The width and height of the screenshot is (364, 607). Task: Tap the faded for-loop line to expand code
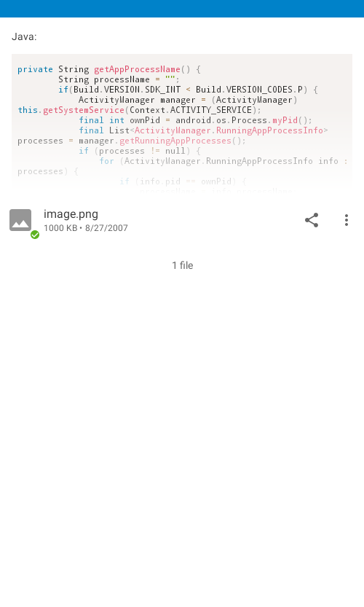[x=223, y=161]
